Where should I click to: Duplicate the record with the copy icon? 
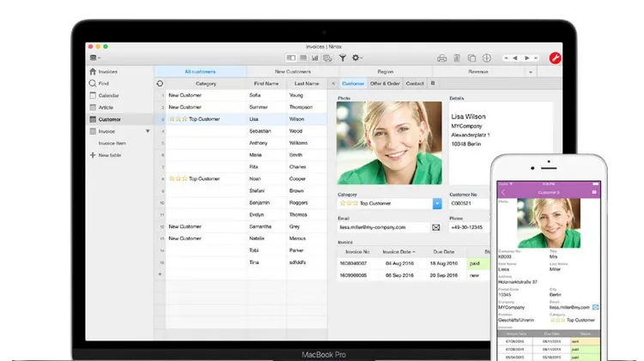pyautogui.click(x=471, y=58)
